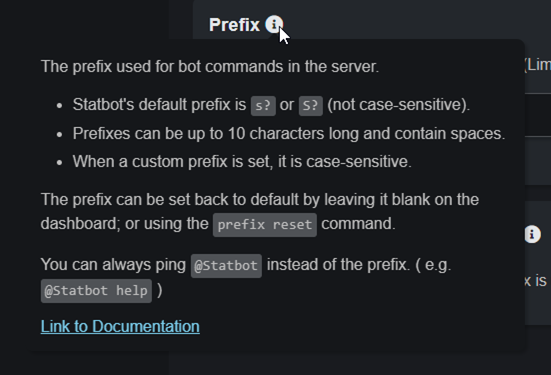Click the text 'You can always ping'
The image size is (551, 375).
click(113, 265)
